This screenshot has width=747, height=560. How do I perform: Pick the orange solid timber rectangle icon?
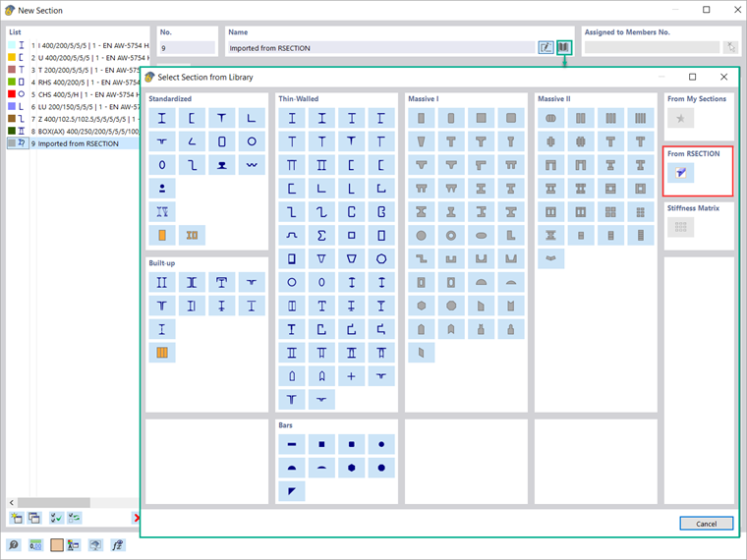click(x=162, y=235)
